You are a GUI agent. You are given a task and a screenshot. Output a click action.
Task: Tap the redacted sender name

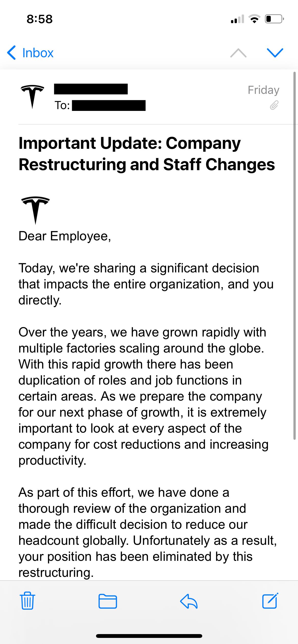(91, 89)
